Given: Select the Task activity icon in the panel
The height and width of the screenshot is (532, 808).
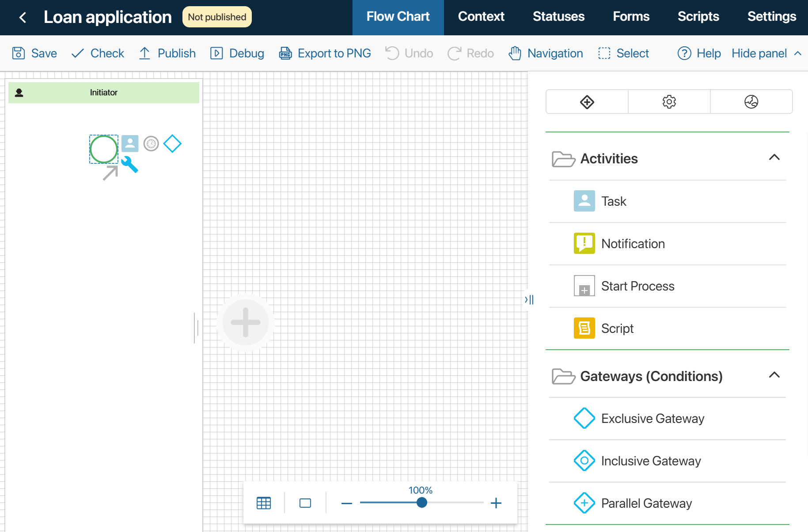Looking at the screenshot, I should pos(584,201).
